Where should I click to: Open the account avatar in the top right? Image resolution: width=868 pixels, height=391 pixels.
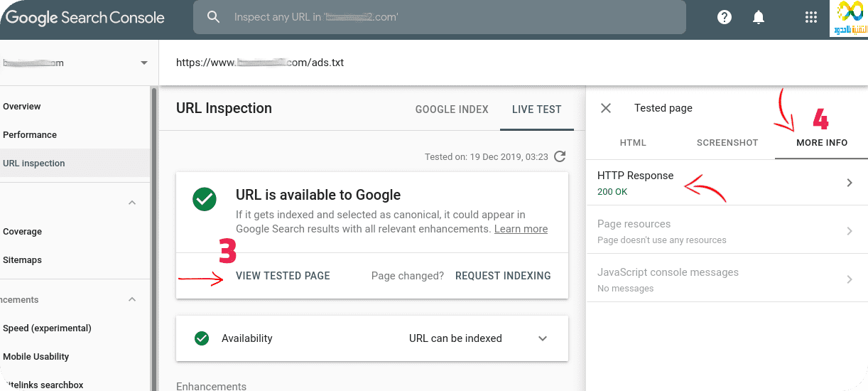pos(849,18)
